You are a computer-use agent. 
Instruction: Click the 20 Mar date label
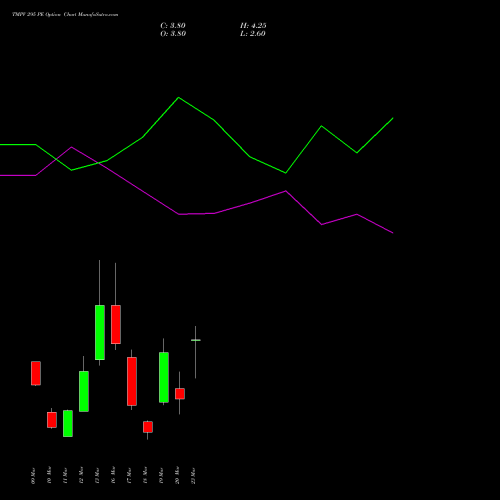(x=177, y=475)
